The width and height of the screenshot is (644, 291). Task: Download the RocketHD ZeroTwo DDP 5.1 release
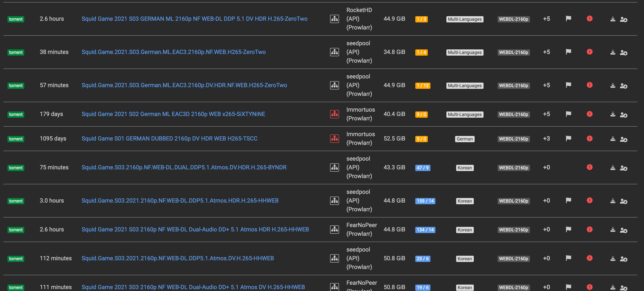612,19
